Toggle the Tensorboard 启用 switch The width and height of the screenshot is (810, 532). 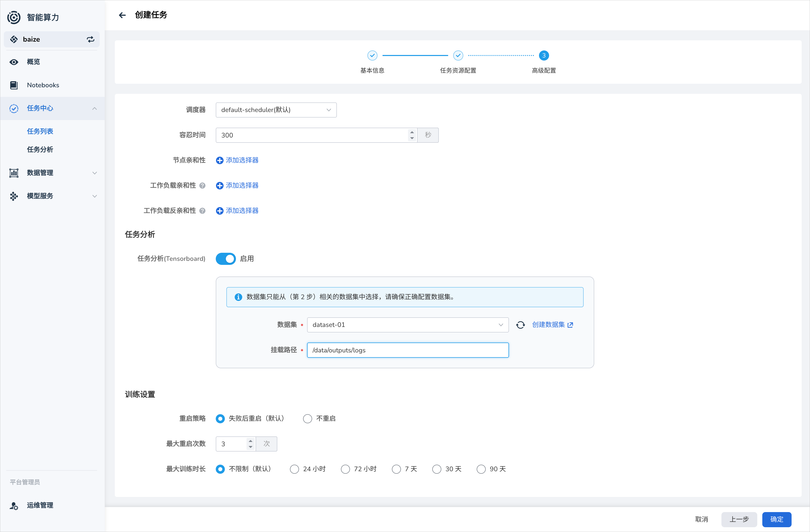pos(226,259)
